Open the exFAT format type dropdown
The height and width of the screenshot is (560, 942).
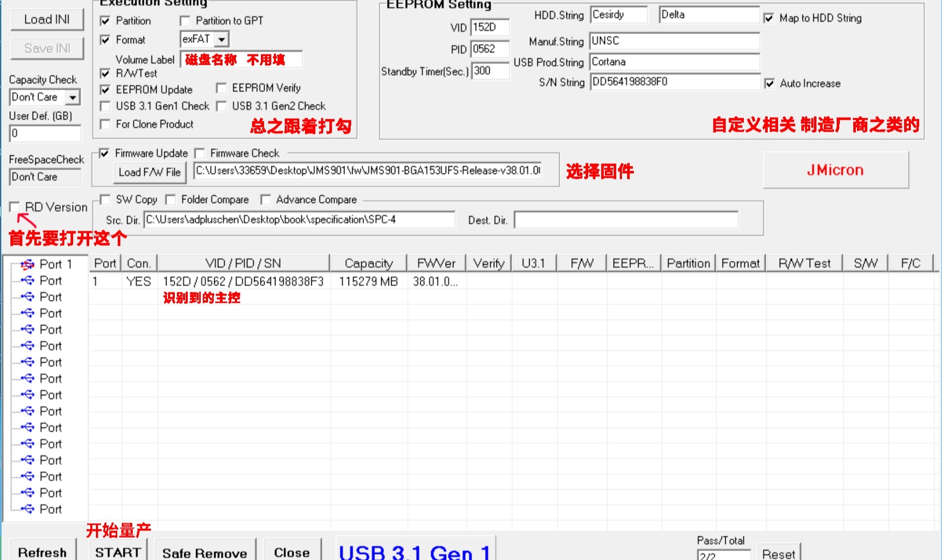tap(221, 39)
